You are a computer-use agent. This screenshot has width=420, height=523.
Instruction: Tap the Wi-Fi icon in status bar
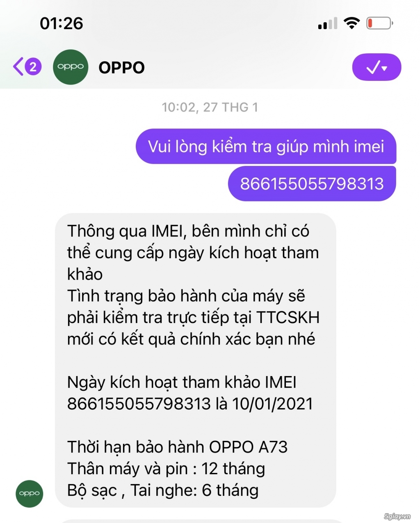pos(352,23)
